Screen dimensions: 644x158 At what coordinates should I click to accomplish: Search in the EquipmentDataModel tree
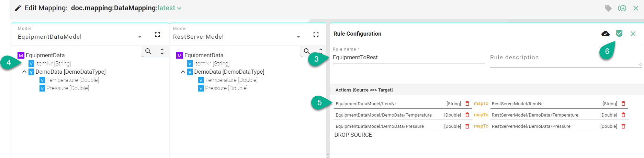148,51
